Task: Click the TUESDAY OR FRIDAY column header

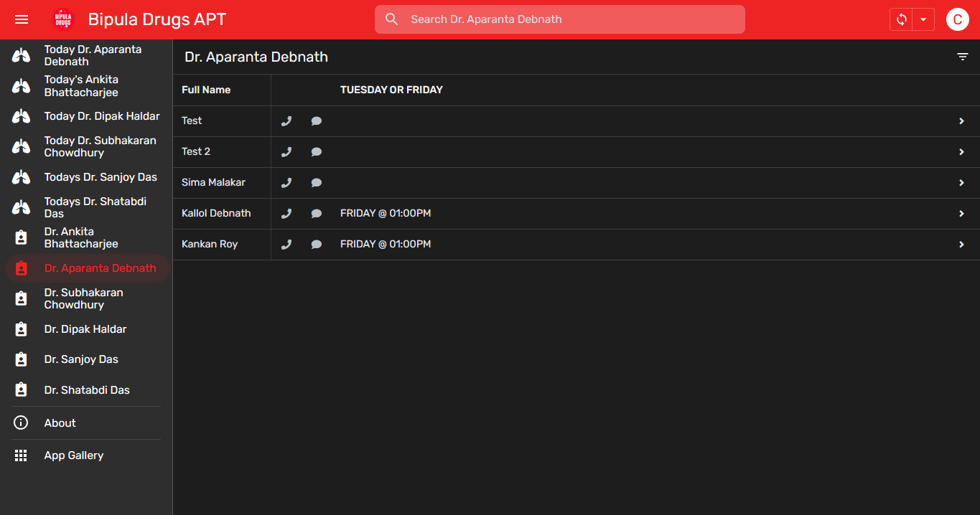Action: 391,90
